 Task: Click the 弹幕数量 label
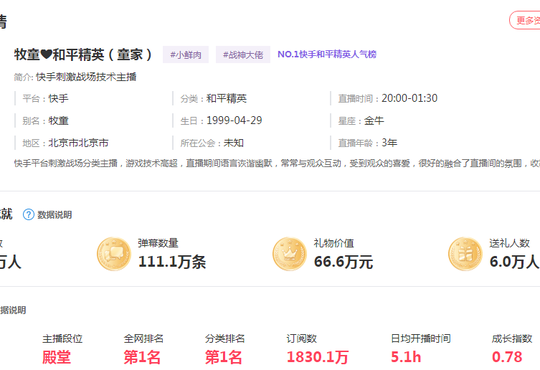(158, 243)
